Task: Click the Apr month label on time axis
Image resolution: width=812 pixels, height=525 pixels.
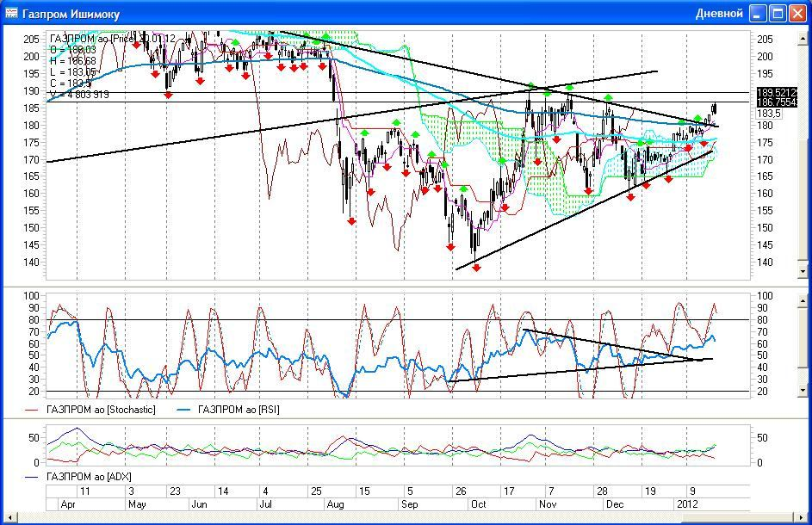Action: pos(68,504)
